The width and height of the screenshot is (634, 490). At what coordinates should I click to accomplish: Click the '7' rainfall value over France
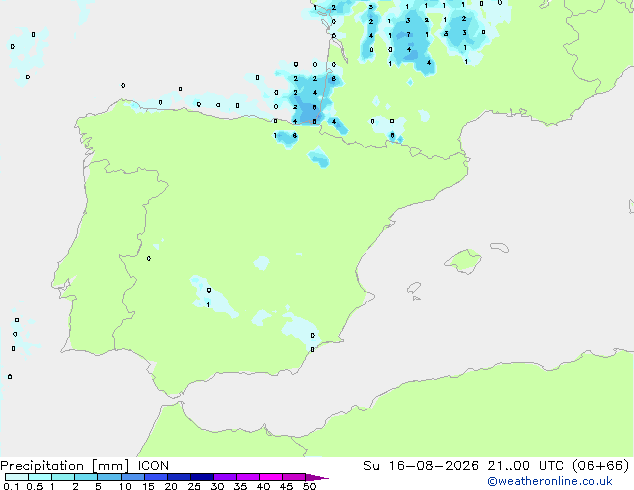pos(409,35)
